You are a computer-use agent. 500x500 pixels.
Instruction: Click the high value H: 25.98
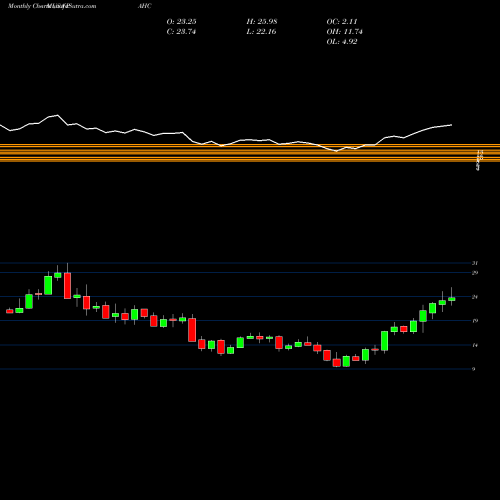[262, 21]
